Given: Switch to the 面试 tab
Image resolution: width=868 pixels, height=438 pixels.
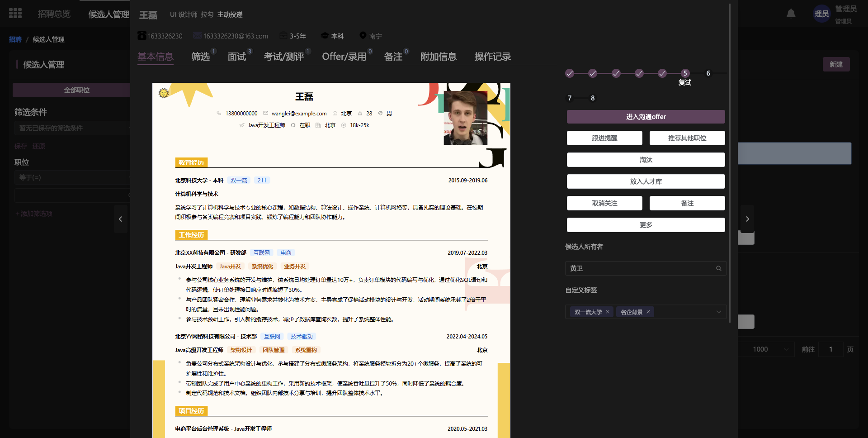Looking at the screenshot, I should [x=237, y=57].
